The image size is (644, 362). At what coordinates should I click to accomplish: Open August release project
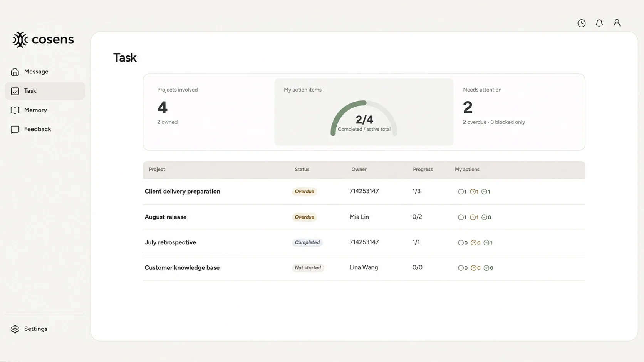point(165,217)
